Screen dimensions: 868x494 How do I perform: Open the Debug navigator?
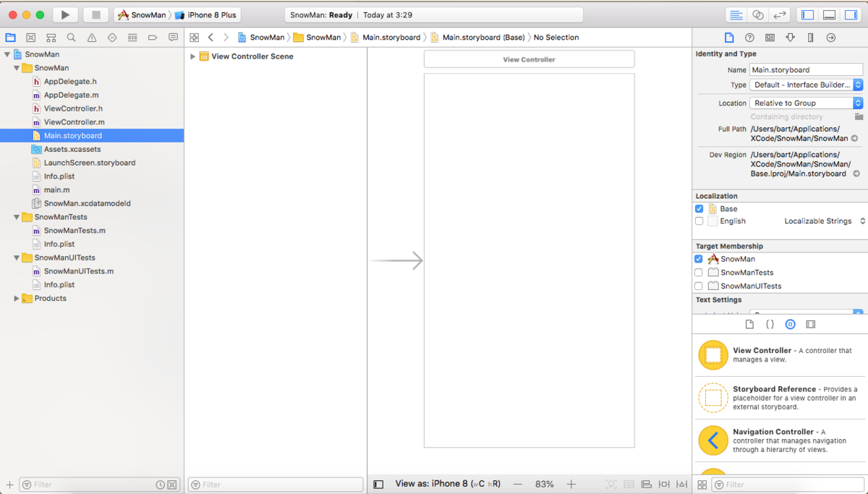(132, 37)
